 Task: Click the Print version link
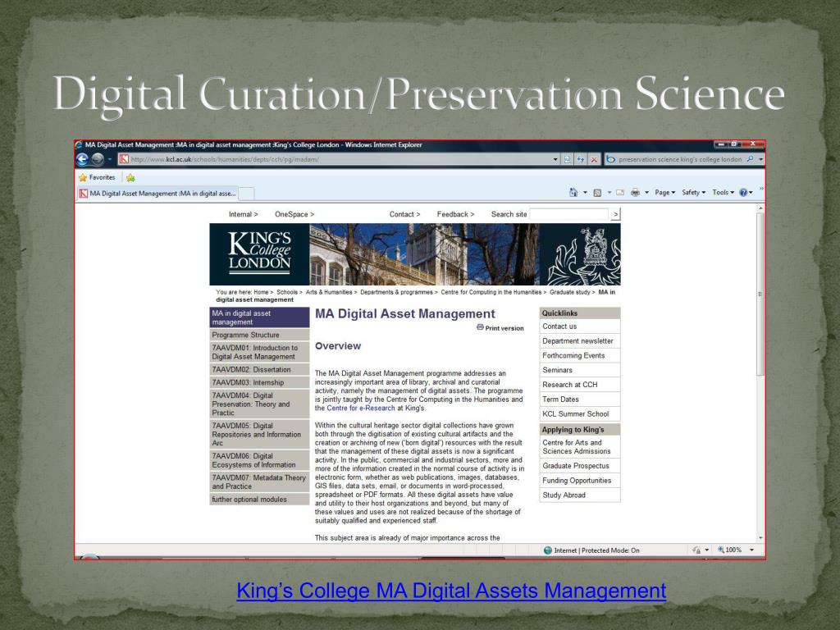[500, 328]
